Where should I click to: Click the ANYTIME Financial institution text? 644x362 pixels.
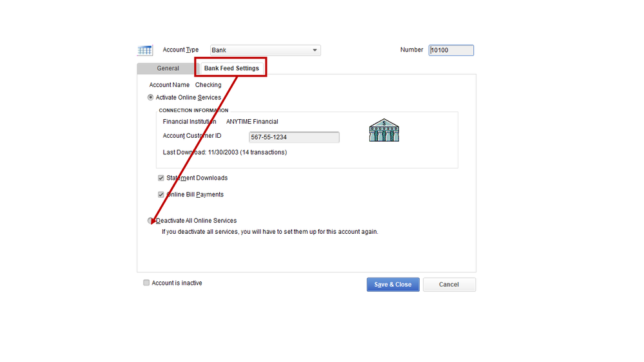pyautogui.click(x=252, y=122)
